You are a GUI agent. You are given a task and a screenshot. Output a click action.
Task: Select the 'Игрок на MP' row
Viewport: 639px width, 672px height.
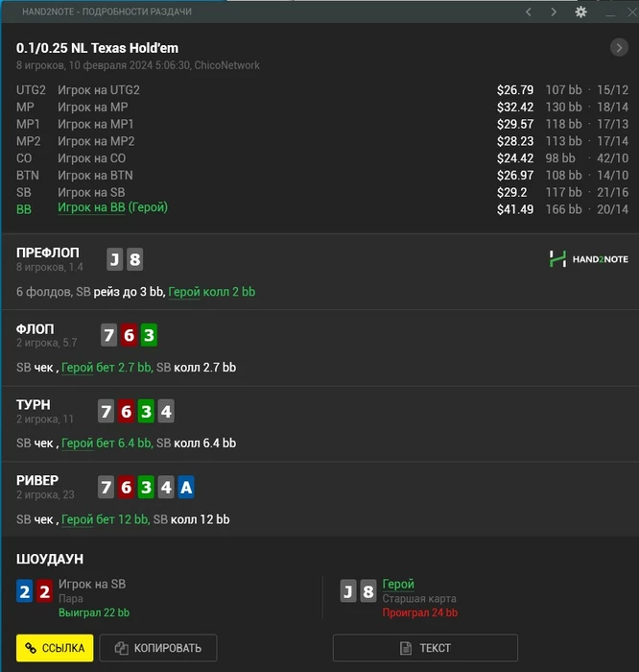click(x=322, y=108)
